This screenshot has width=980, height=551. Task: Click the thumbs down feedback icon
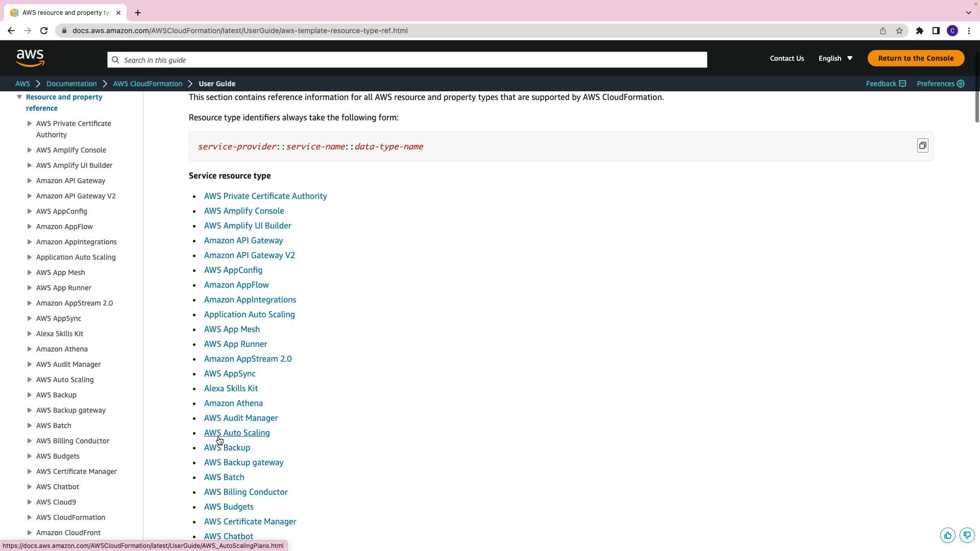tap(967, 535)
